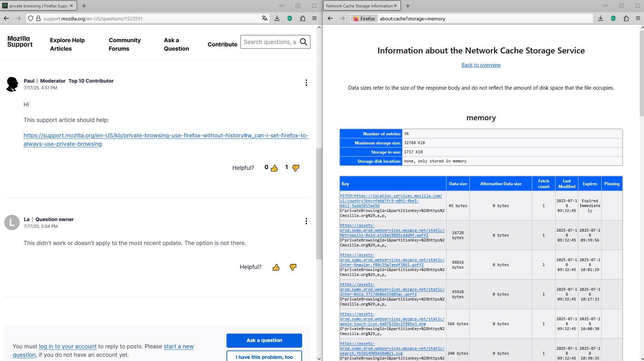Open Ask a Question menu
This screenshot has height=361, width=644.
[177, 44]
